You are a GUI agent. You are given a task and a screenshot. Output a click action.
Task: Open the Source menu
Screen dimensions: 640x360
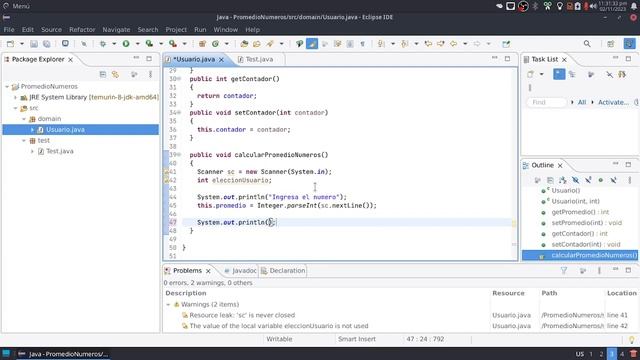click(x=51, y=30)
